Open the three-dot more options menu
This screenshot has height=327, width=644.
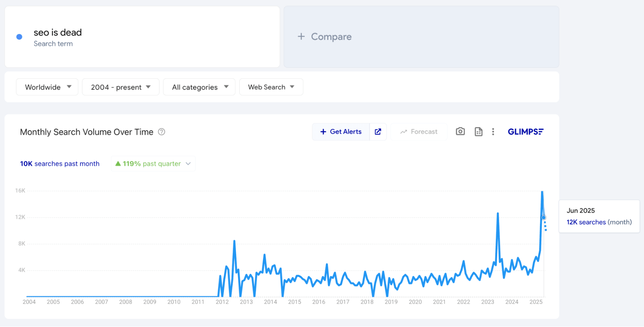[493, 132]
